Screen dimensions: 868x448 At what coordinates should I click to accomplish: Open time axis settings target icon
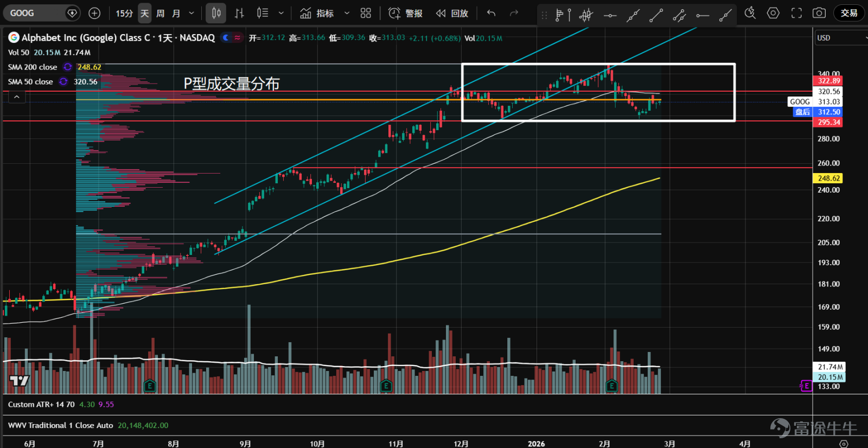coord(843,444)
